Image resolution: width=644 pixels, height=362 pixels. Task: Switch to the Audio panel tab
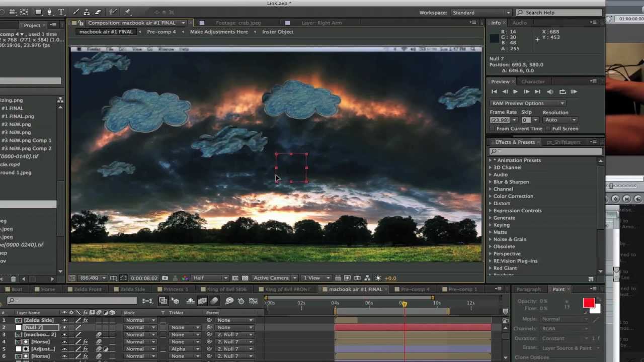tap(519, 23)
